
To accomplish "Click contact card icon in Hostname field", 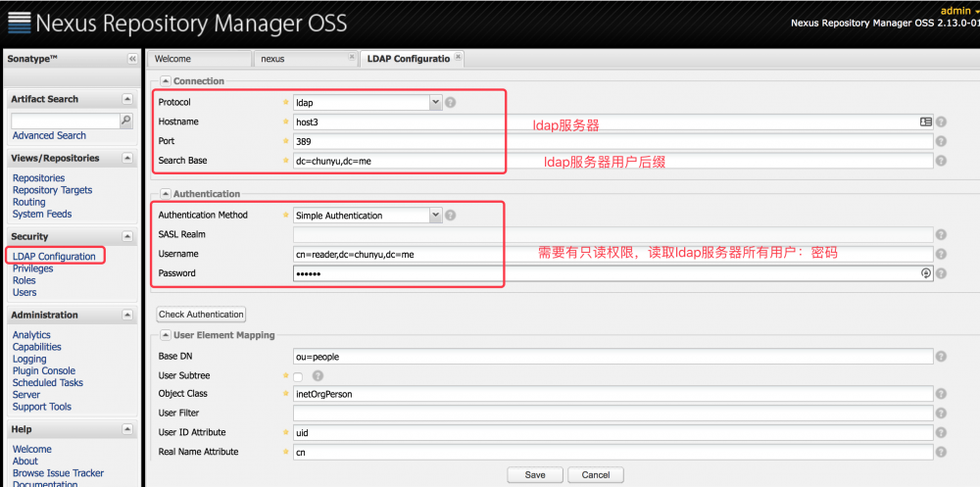I will pos(926,122).
